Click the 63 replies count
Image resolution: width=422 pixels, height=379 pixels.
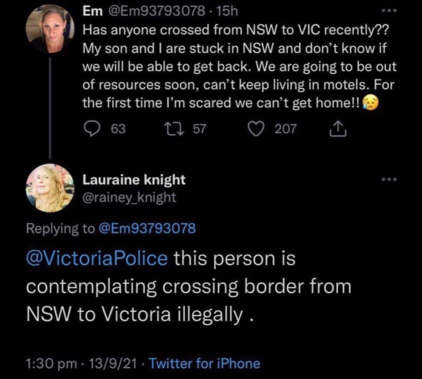118,129
